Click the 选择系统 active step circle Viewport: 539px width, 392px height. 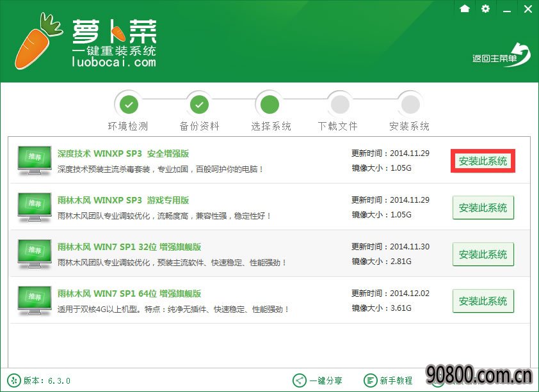[270, 104]
